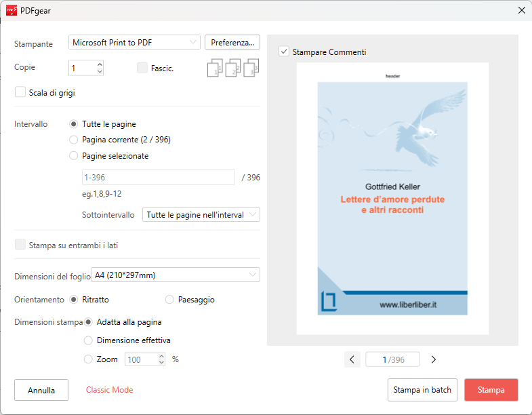Image resolution: width=532 pixels, height=415 pixels.
Task: Click the Zoom percent input field
Action: 142,359
